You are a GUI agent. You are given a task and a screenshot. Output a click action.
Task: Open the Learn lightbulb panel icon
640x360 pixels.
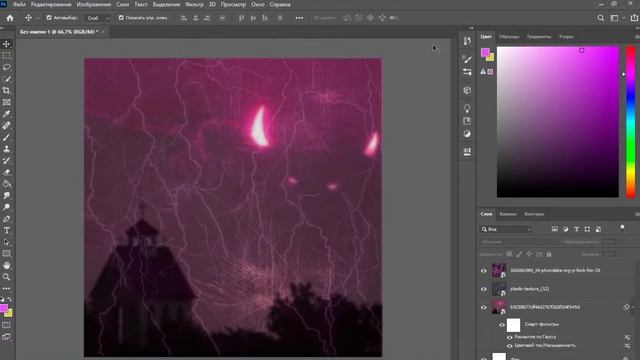[467, 108]
